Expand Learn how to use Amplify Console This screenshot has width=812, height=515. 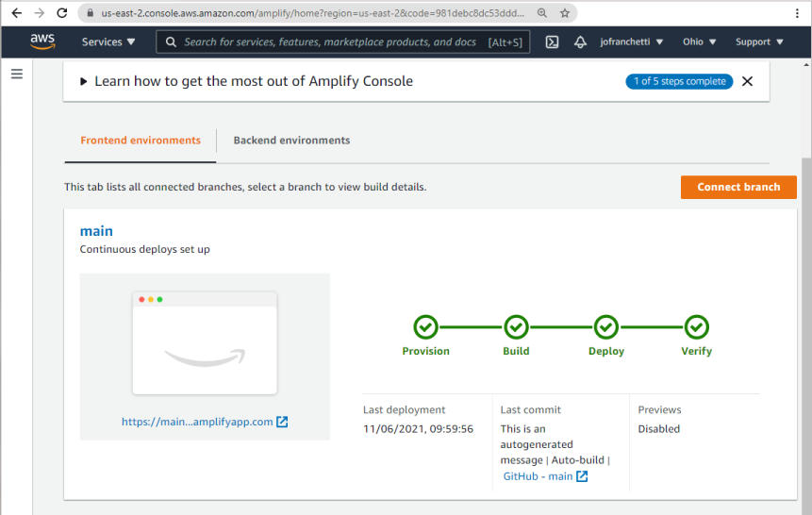coord(253,81)
